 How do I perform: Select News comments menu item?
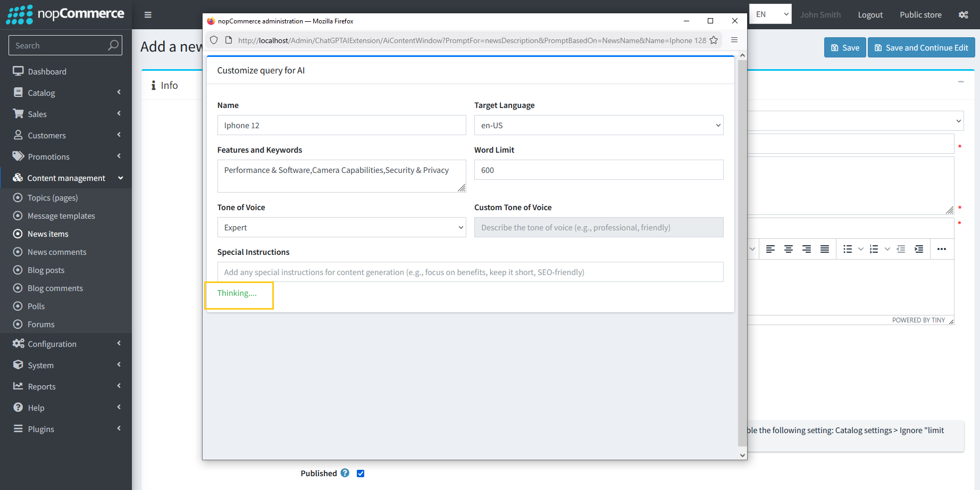point(57,252)
